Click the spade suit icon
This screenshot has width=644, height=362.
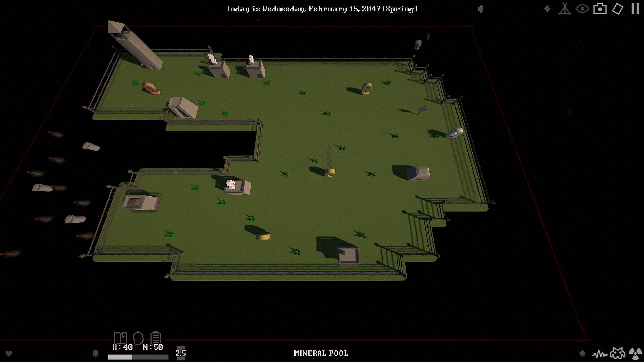pos(582,353)
